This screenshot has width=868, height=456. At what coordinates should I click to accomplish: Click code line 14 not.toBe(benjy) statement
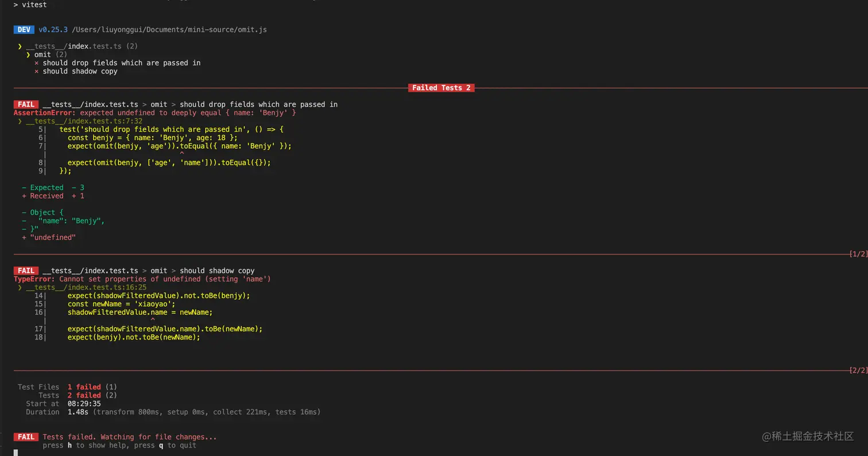[x=159, y=296]
